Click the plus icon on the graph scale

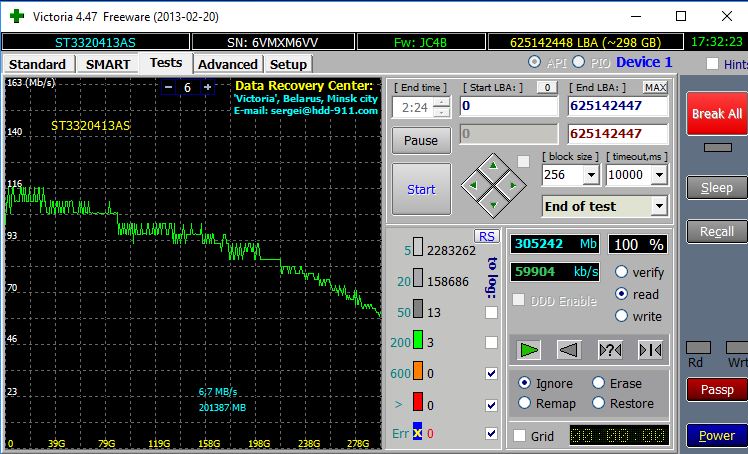[207, 87]
